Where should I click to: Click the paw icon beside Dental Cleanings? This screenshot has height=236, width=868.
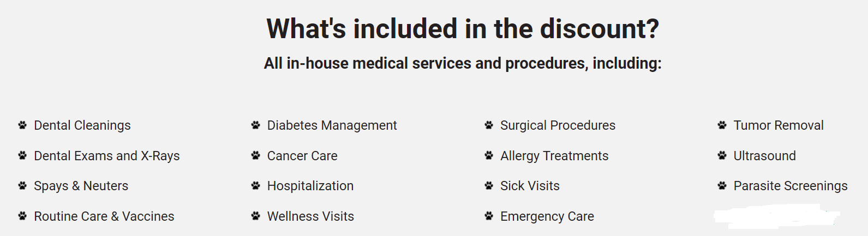pos(22,125)
